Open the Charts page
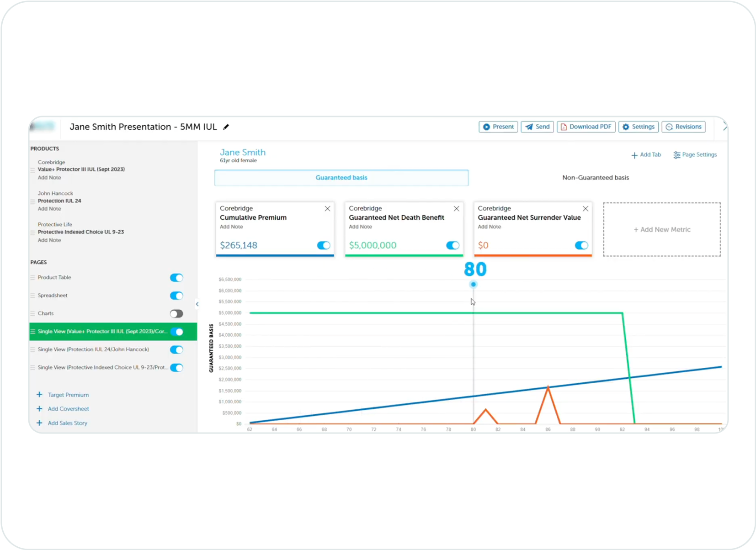This screenshot has width=756, height=550. pyautogui.click(x=46, y=313)
